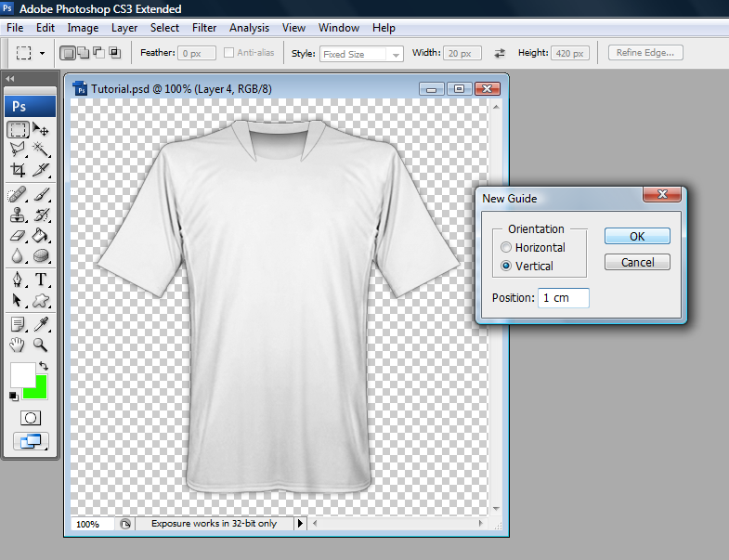
Task: Select the Magic Wand tool
Action: 41,150
